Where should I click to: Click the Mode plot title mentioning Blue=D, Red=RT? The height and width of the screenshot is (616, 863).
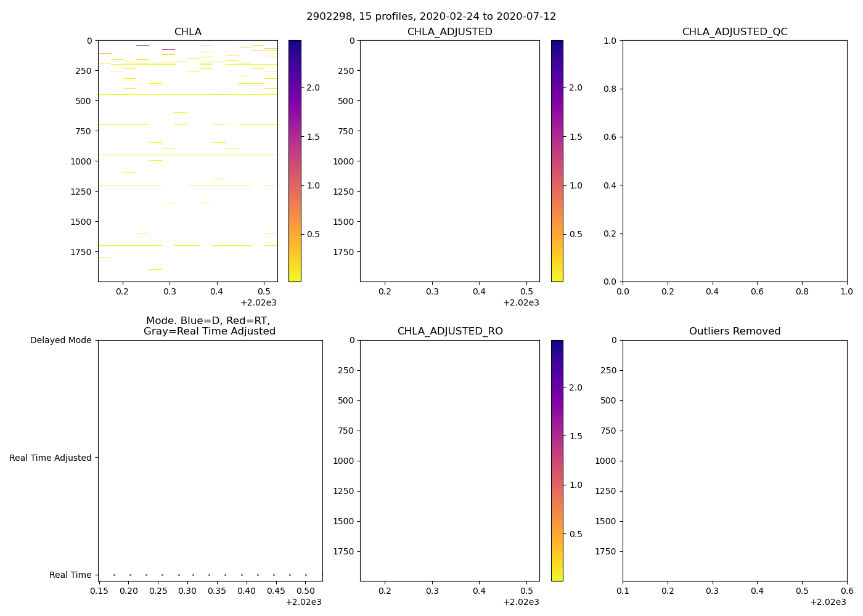tap(209, 326)
